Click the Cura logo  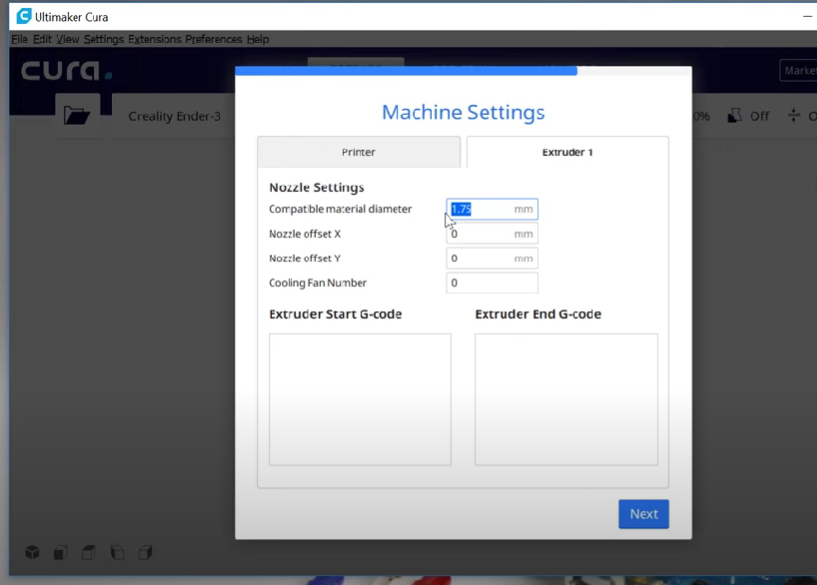(x=66, y=71)
